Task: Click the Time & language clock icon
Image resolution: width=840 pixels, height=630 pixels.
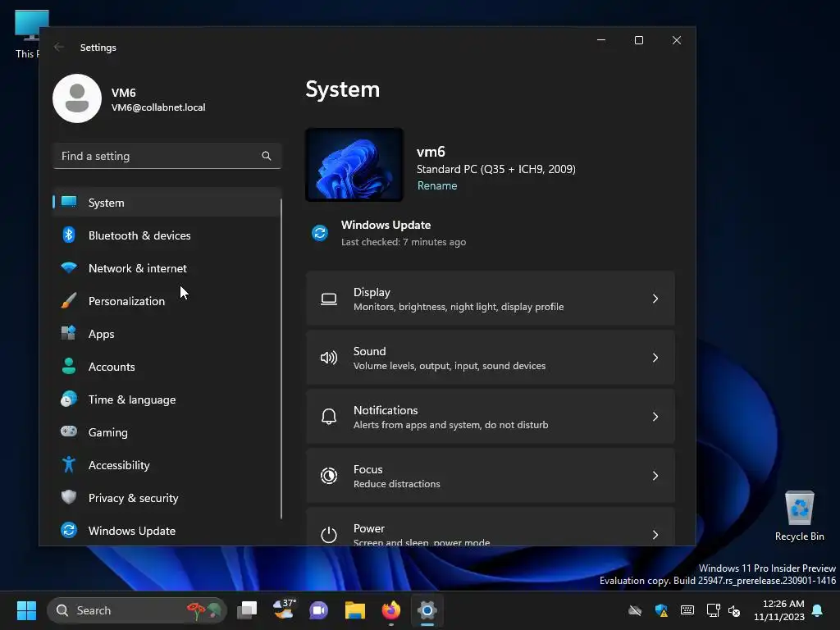Action: click(x=69, y=399)
